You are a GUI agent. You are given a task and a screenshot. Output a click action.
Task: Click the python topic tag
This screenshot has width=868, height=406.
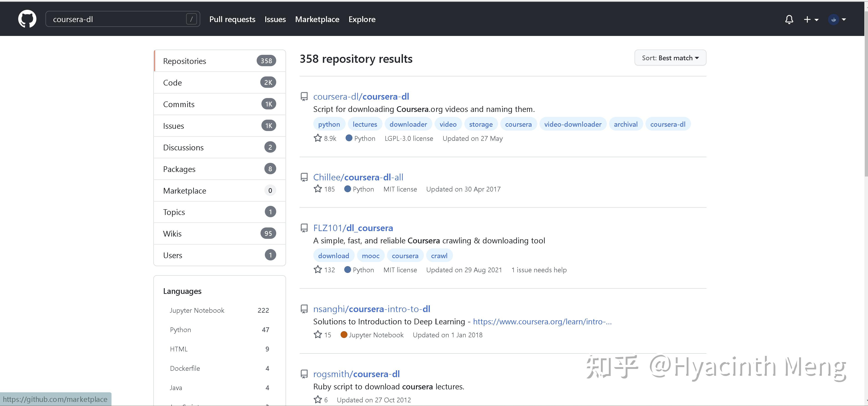coord(329,124)
